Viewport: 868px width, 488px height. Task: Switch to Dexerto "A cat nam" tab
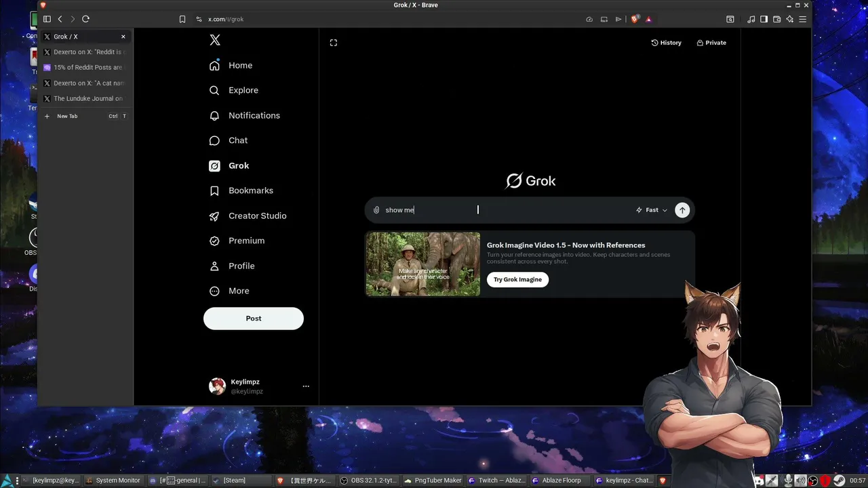[x=85, y=83]
